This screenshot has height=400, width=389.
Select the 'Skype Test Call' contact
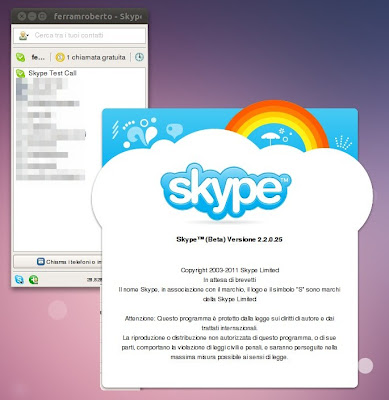coord(52,73)
